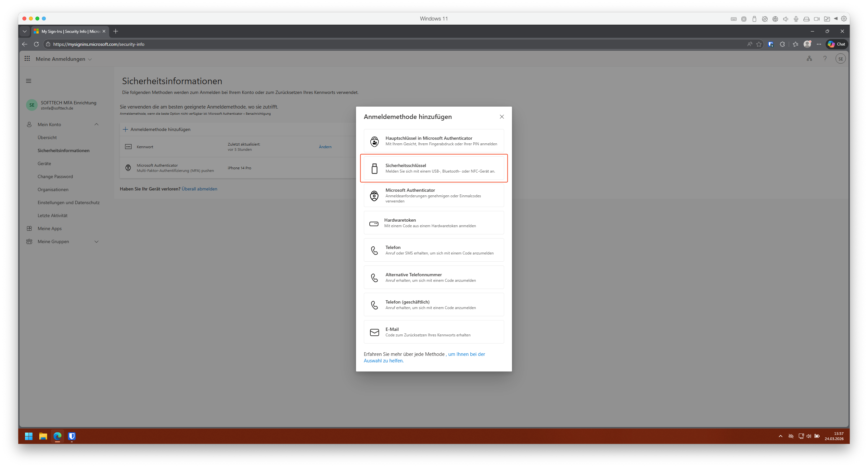Toggle the hamburger navigation menu

click(29, 81)
